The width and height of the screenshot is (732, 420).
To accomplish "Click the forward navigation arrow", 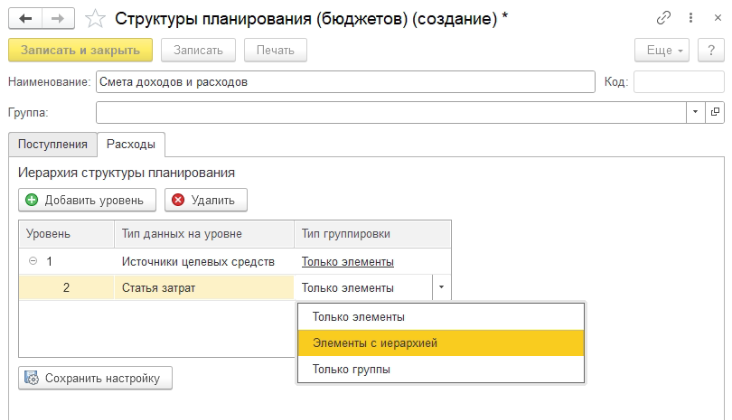I will coord(58,18).
